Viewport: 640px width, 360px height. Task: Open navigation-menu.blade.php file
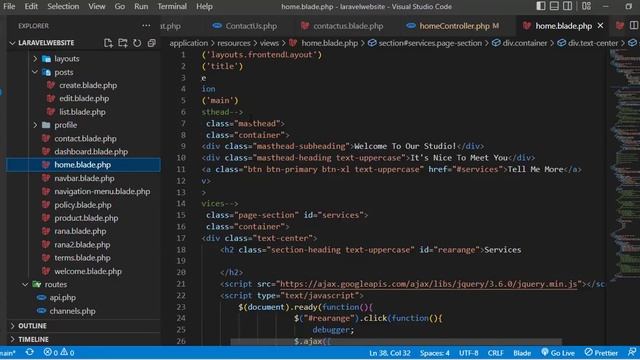(x=102, y=191)
